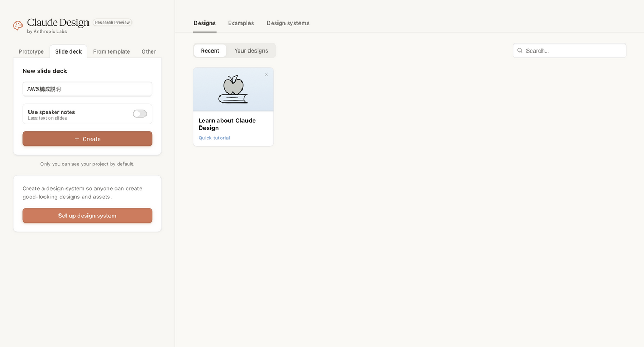The image size is (644, 347).
Task: Focus the Search designs field
Action: pyautogui.click(x=569, y=50)
